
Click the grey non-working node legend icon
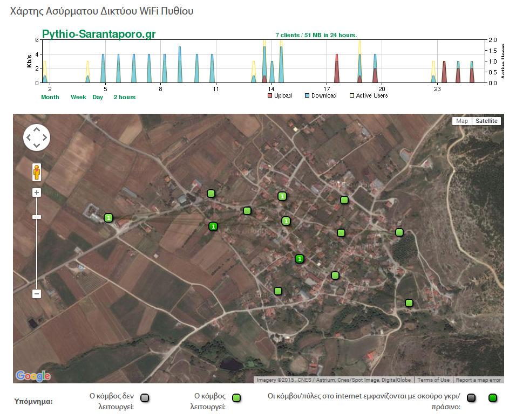144,398
